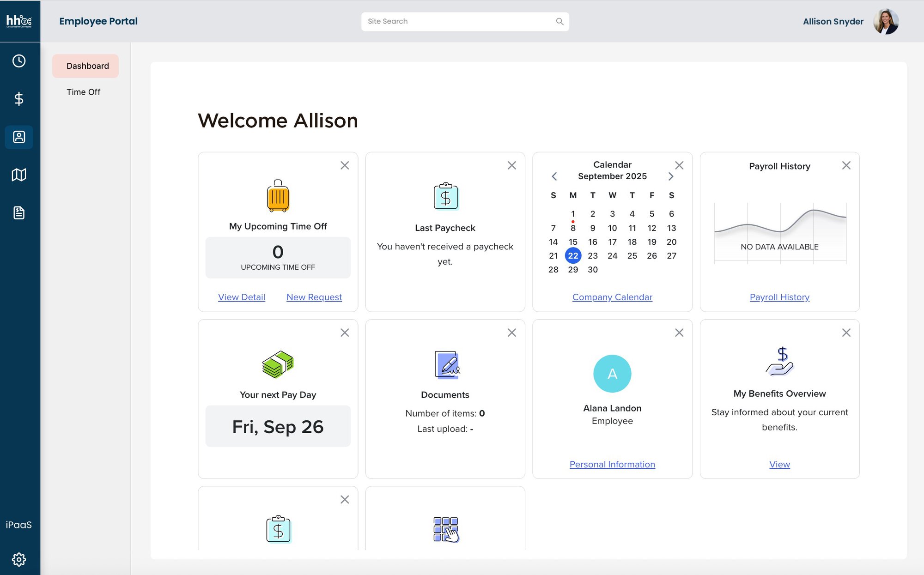Viewport: 924px width, 575px height.
Task: Open Allison Snyder's profile picture
Action: pyautogui.click(x=885, y=21)
